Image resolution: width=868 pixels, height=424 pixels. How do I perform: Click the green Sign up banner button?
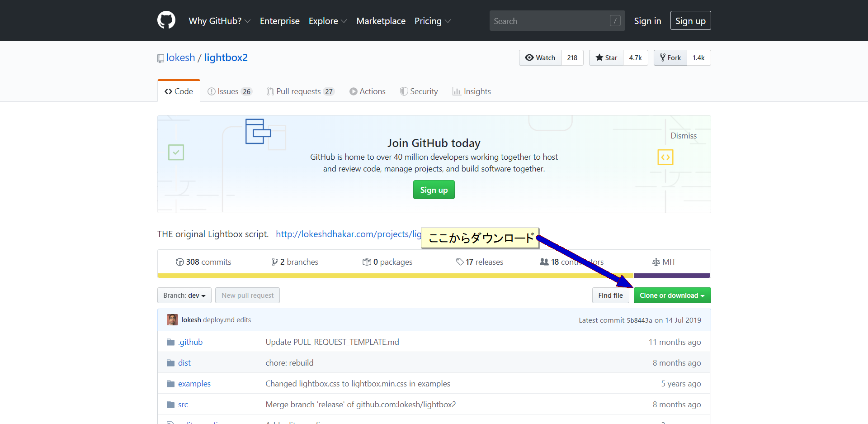pyautogui.click(x=434, y=190)
